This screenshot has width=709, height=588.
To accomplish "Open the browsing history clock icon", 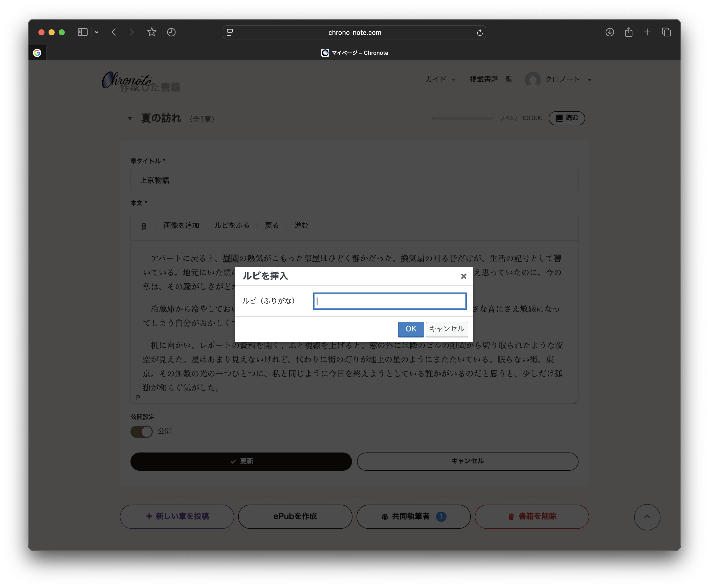I will (x=171, y=32).
